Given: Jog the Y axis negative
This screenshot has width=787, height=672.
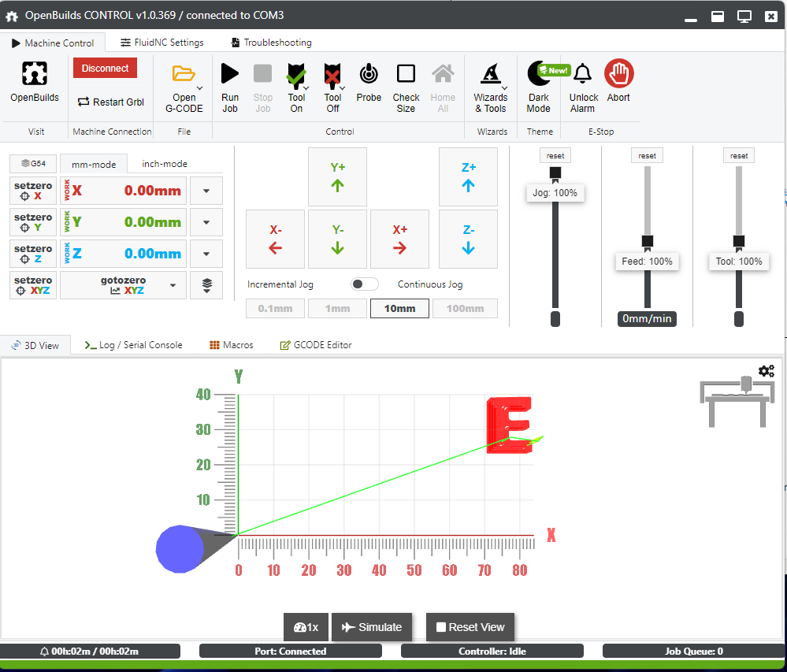Looking at the screenshot, I should [x=337, y=239].
